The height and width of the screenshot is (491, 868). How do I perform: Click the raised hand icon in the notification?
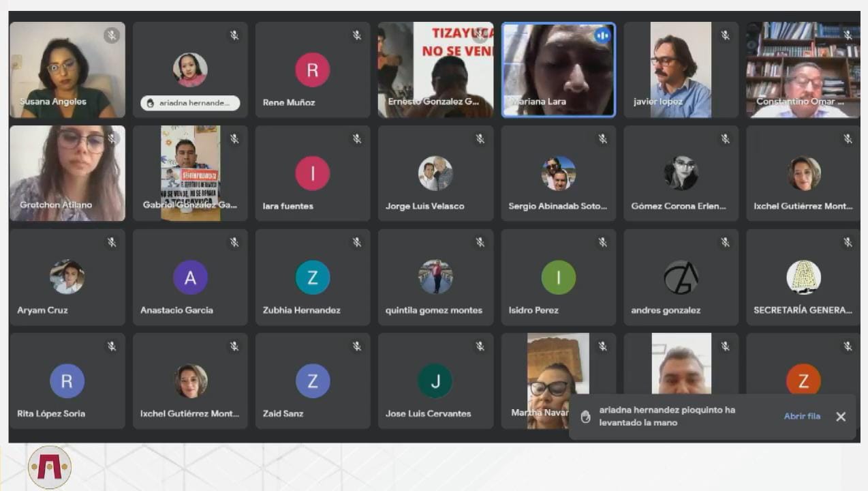tap(585, 417)
